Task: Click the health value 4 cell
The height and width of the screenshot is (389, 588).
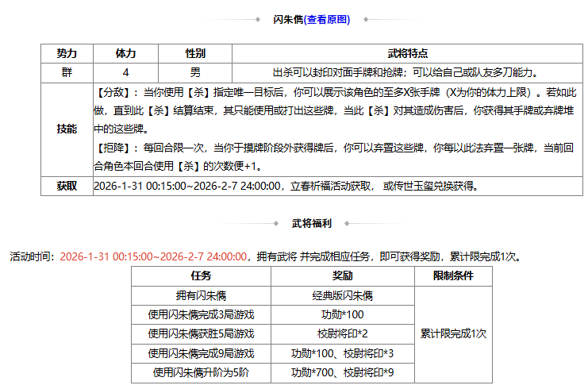Action: pyautogui.click(x=125, y=72)
